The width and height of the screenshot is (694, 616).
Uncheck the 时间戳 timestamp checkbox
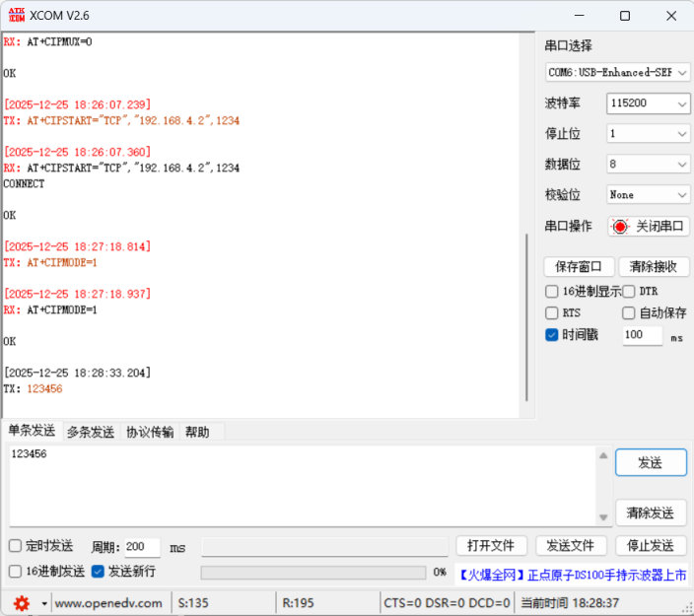click(x=551, y=334)
